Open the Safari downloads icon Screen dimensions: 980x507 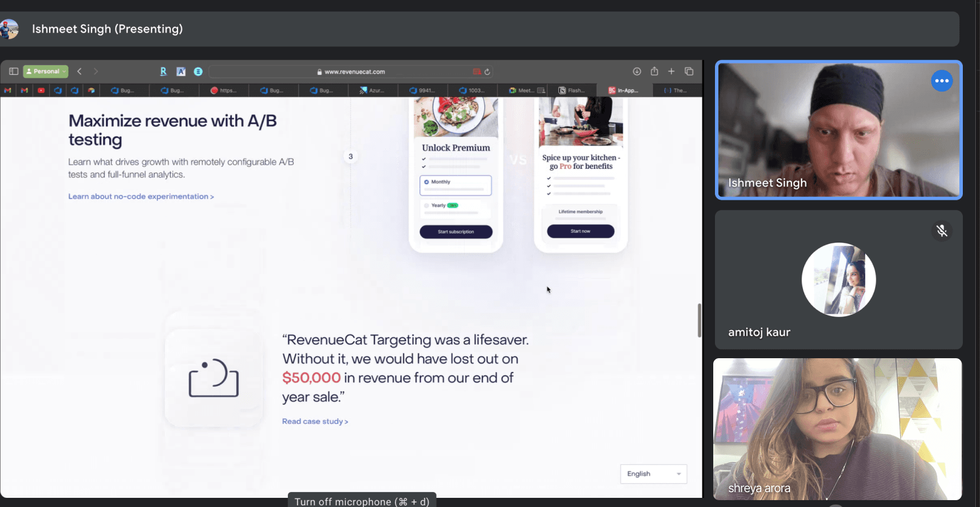(637, 72)
